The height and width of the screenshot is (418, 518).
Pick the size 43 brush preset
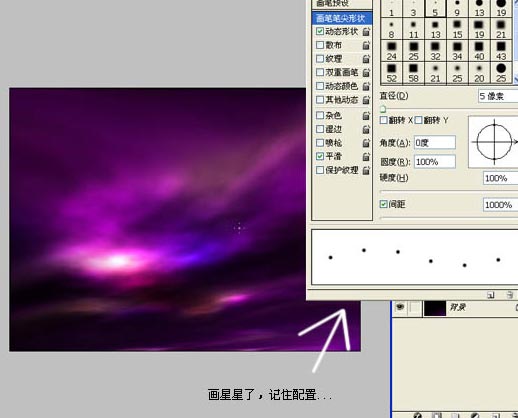(501, 51)
